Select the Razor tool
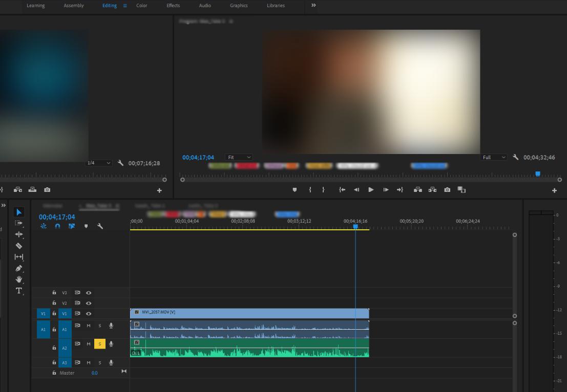This screenshot has height=392, width=567. (19, 246)
